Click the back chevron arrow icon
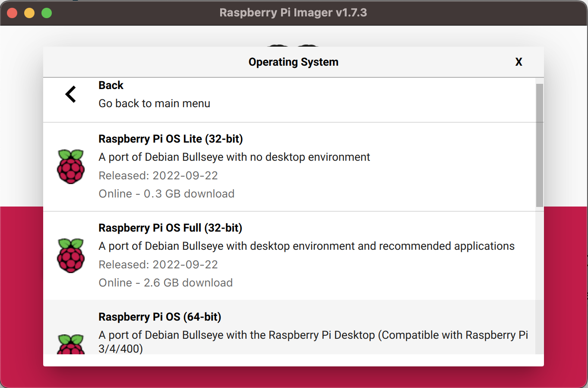 71,94
